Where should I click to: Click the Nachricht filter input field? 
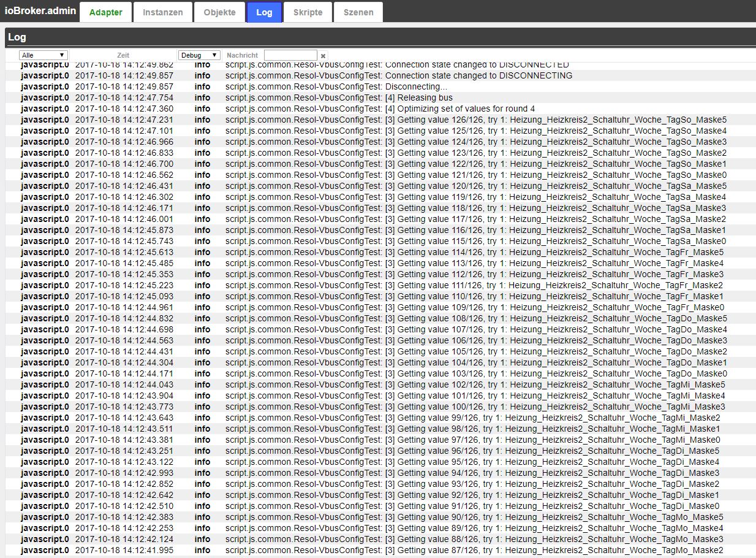[290, 55]
